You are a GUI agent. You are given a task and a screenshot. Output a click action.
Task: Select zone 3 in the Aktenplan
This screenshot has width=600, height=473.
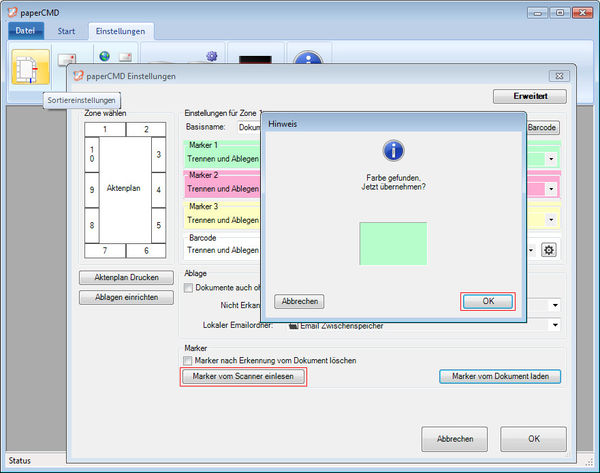click(158, 155)
